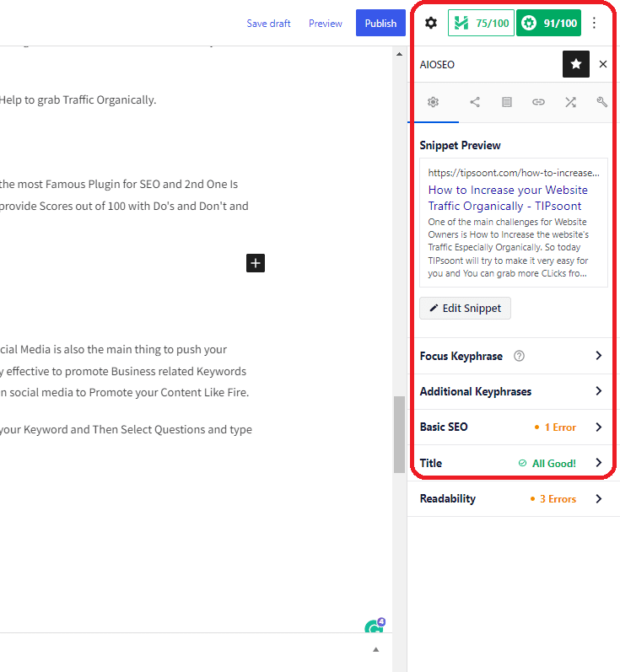Click paragraph mentioning Famous Plugin for SEO
Screen dimensions: 620x672
point(124,195)
